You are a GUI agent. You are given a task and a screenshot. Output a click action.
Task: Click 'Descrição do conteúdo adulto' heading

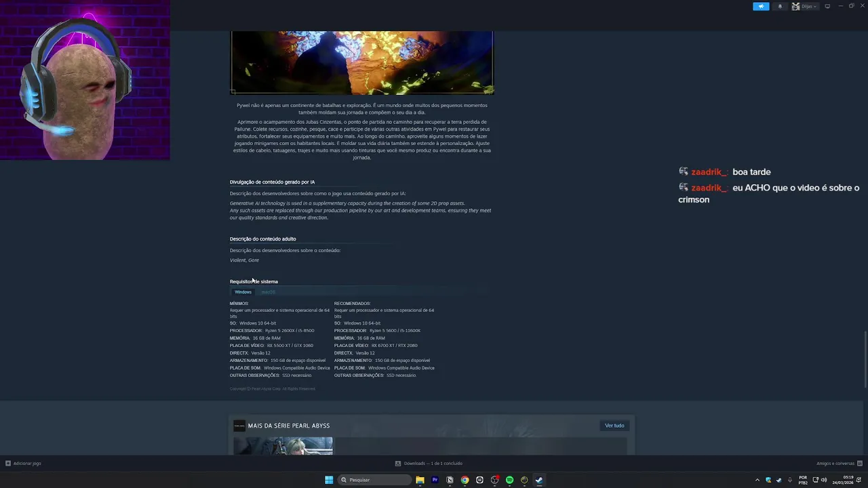point(262,239)
